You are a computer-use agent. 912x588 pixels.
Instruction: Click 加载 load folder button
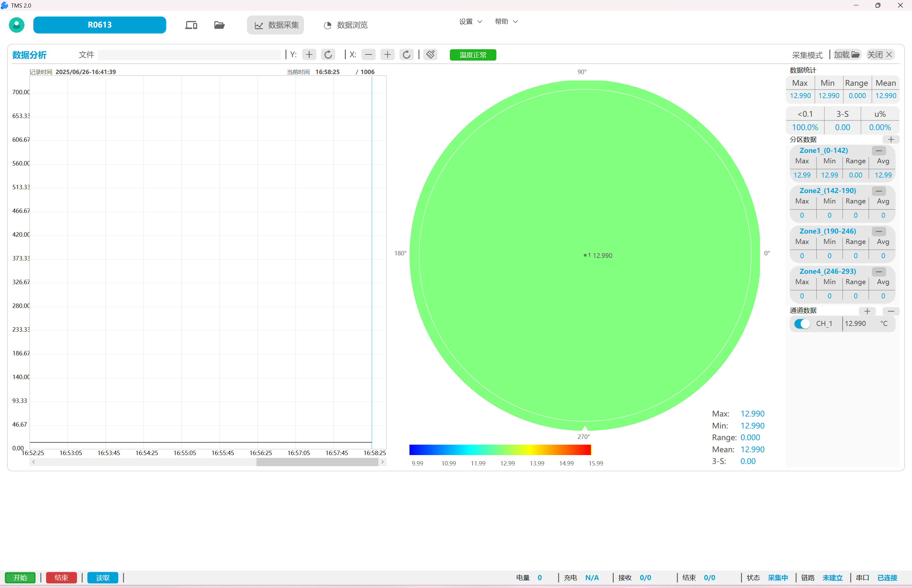847,55
